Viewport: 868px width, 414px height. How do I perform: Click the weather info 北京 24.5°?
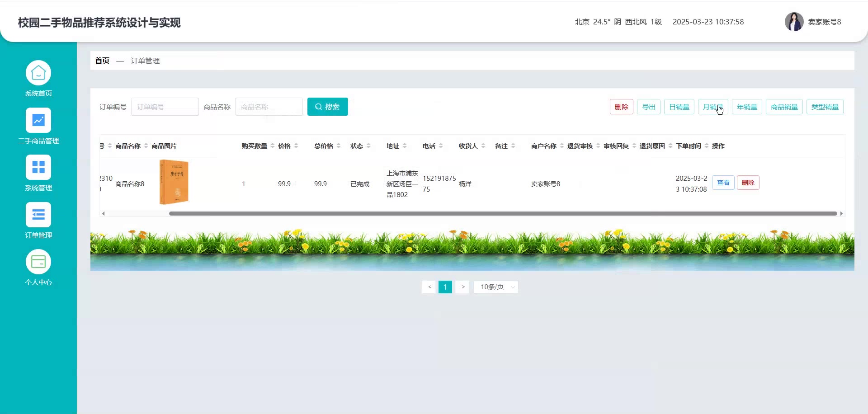pyautogui.click(x=618, y=22)
